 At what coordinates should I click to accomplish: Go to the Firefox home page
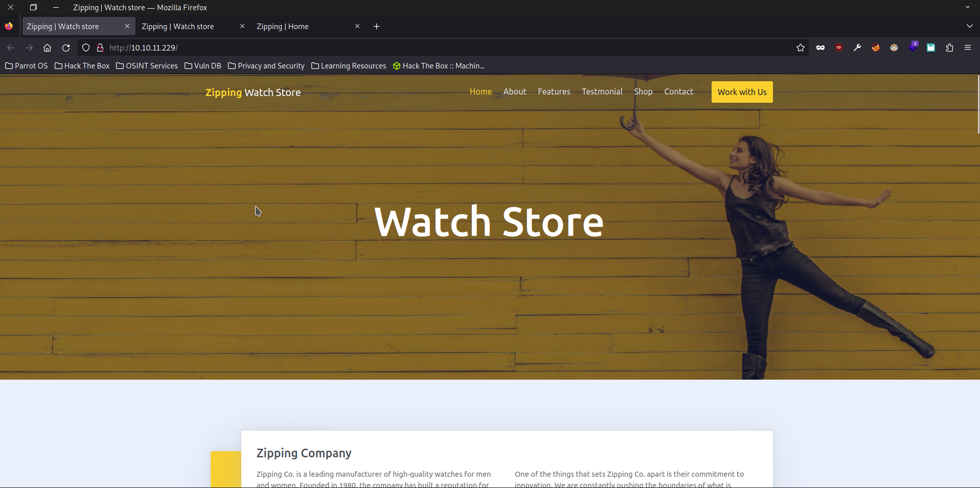tap(47, 48)
